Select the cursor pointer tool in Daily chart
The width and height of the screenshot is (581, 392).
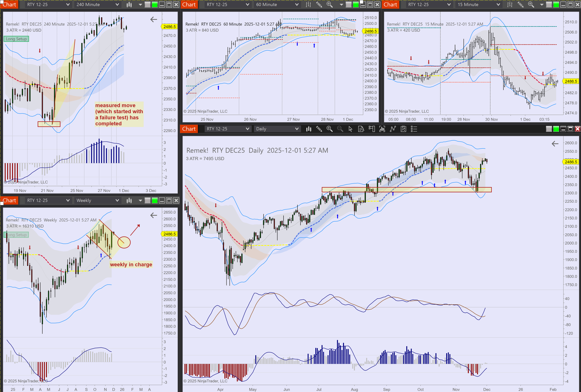(350, 129)
